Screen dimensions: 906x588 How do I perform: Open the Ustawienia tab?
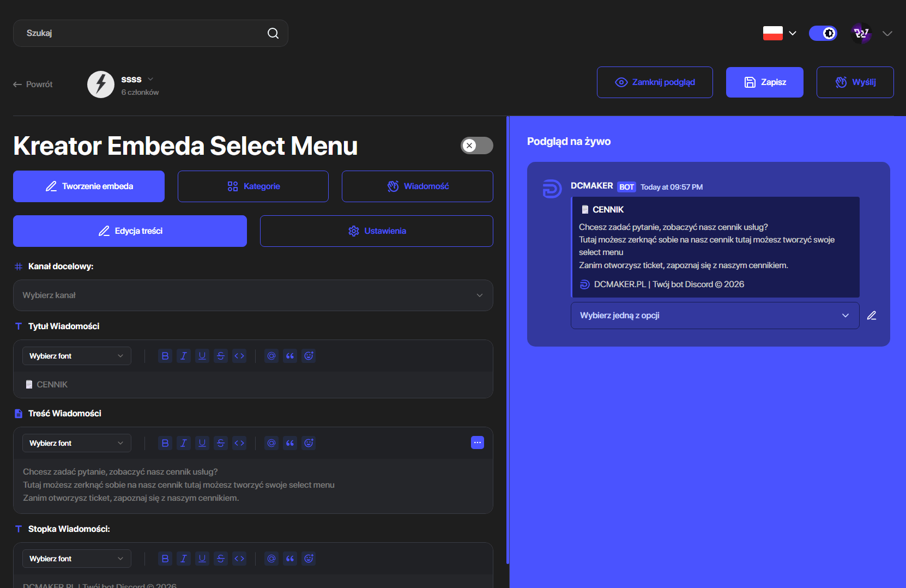pyautogui.click(x=377, y=231)
